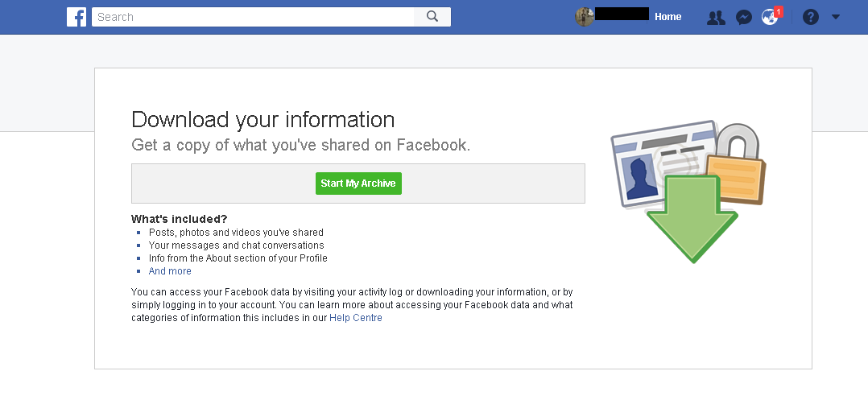
Task: Focus the Search input field
Action: pyautogui.click(x=253, y=17)
